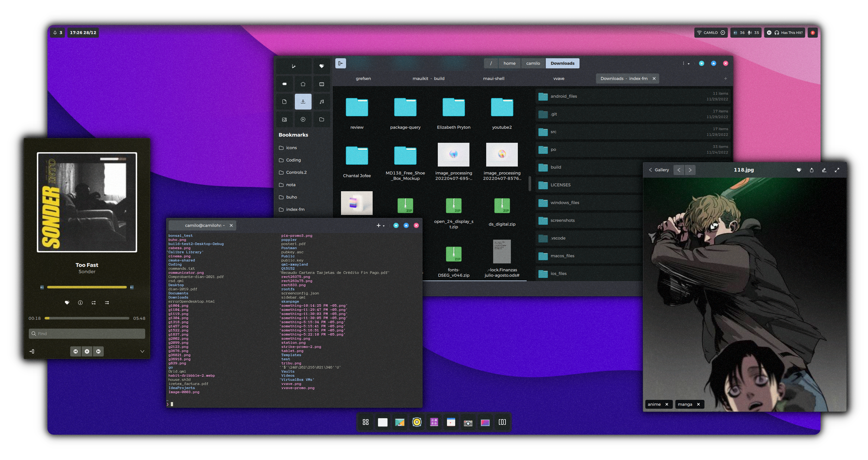The image size is (868, 460).
Task: Toggle repeat mode in music player
Action: pos(94,303)
